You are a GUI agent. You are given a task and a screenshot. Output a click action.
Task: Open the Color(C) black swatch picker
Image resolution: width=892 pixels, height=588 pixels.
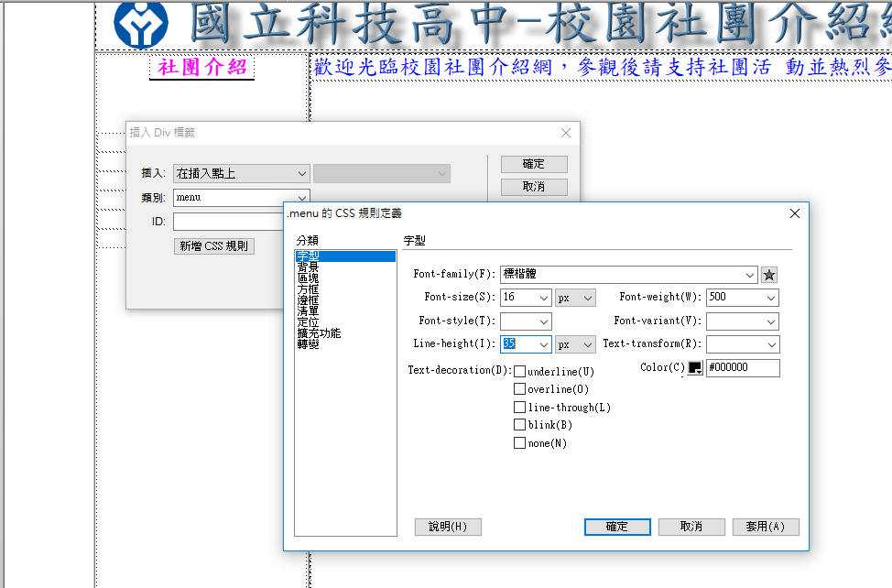[695, 367]
